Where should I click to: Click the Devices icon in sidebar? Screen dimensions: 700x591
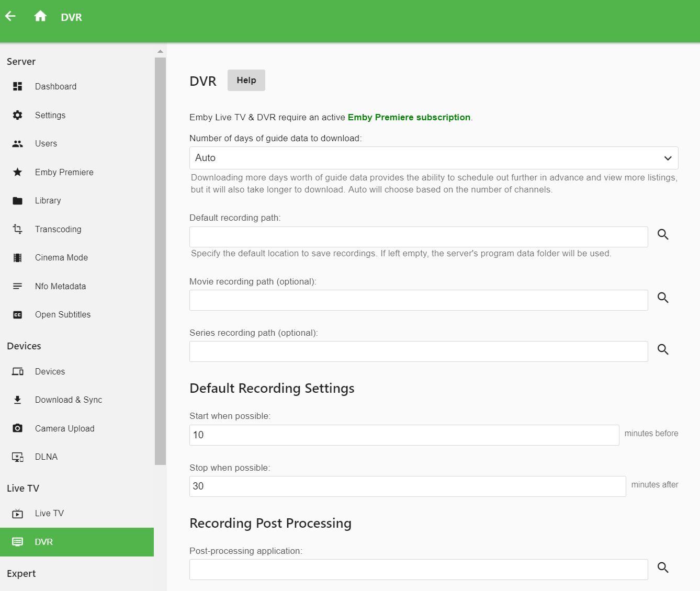(17, 371)
